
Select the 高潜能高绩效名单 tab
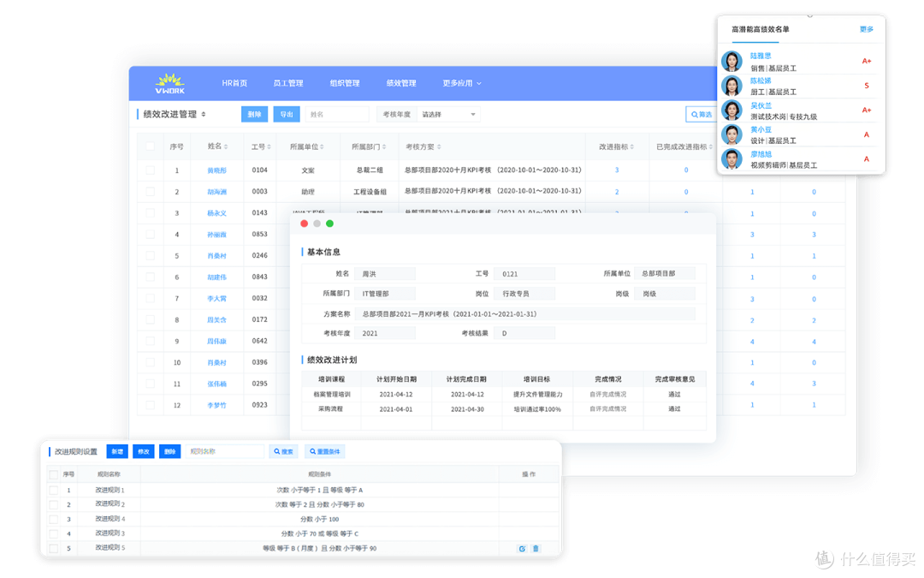pyautogui.click(x=761, y=29)
